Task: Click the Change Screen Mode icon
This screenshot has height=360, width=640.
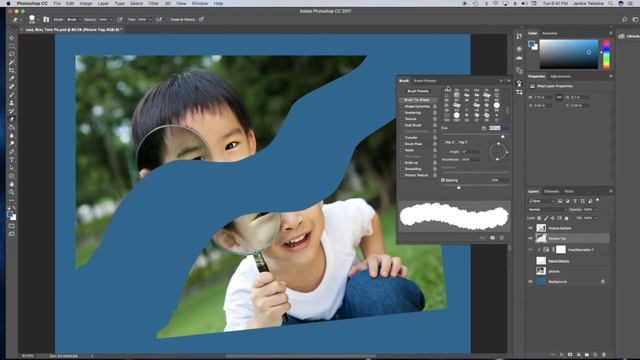Action: pos(11,234)
